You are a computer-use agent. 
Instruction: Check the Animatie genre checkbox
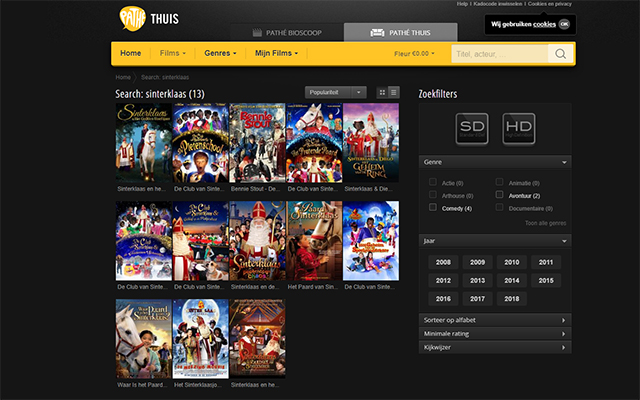(x=499, y=182)
